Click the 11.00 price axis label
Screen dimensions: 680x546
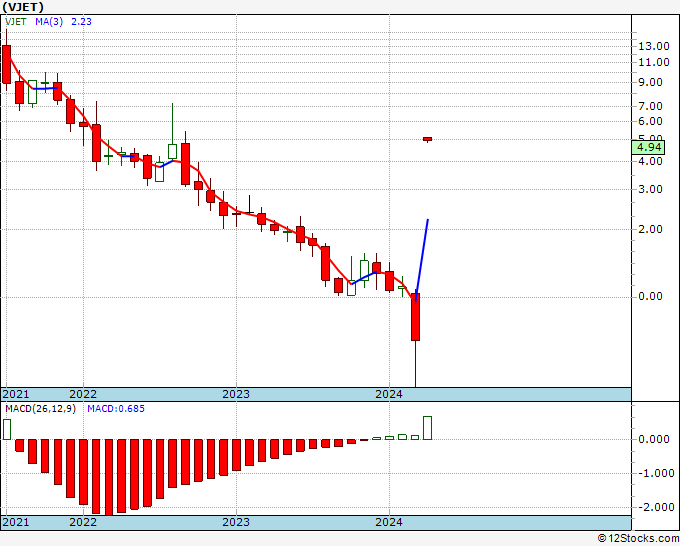pyautogui.click(x=654, y=62)
